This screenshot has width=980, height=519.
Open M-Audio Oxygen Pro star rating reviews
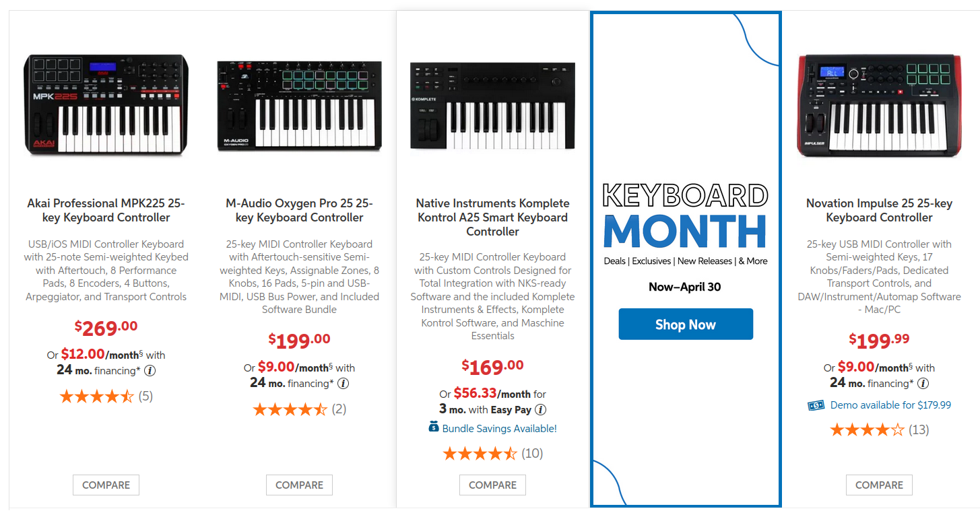(299, 409)
